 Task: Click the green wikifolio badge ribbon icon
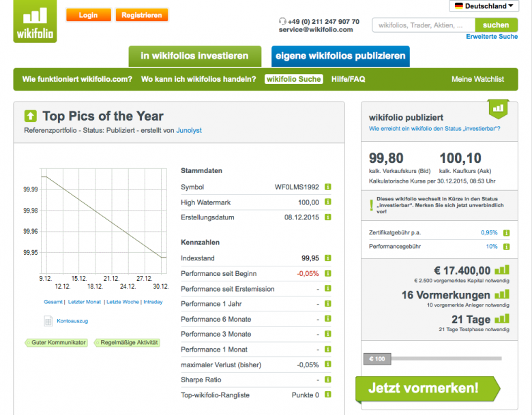point(499,109)
